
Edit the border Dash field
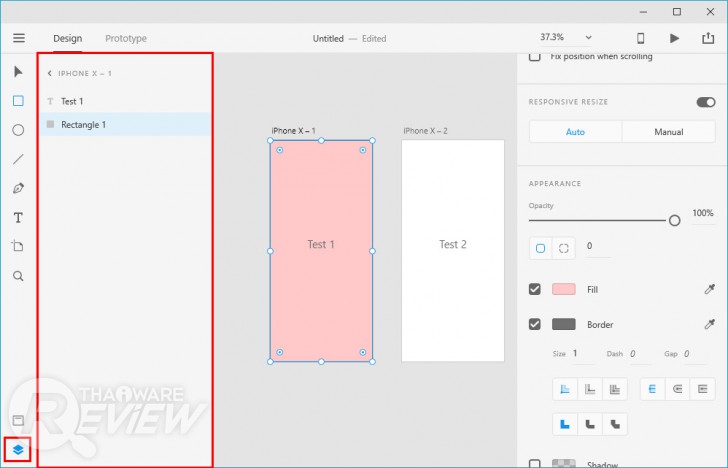640,354
